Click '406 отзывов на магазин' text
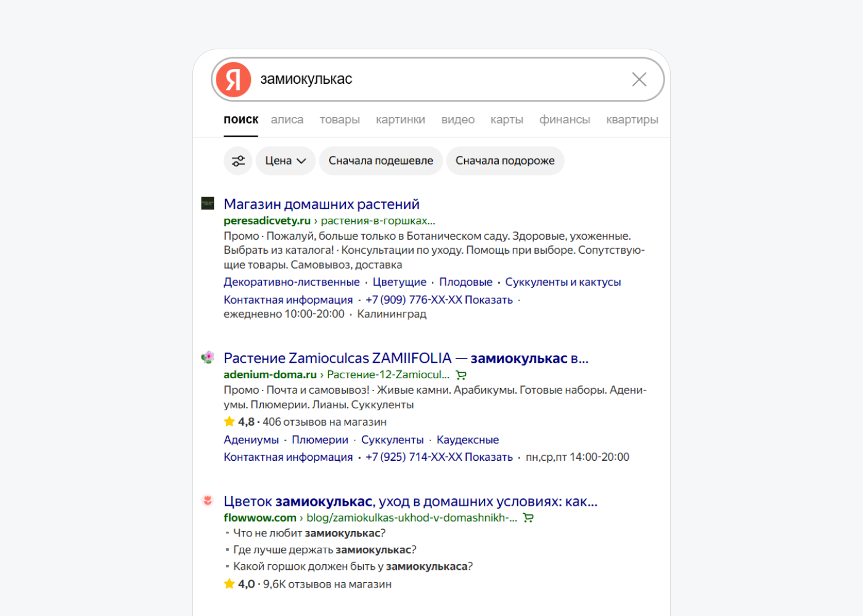 point(325,422)
